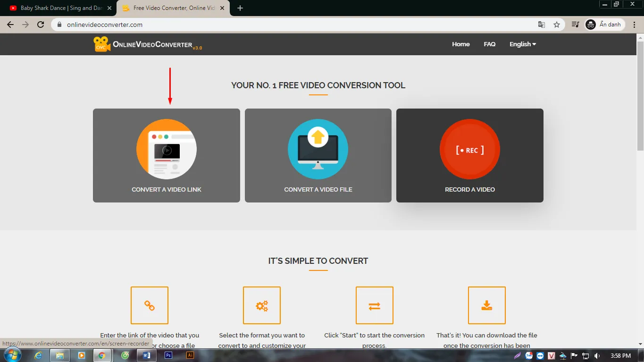Click 'YOUR NO. 1 FREE VIDEO CONVERSION TOOL' heading

pos(318,85)
